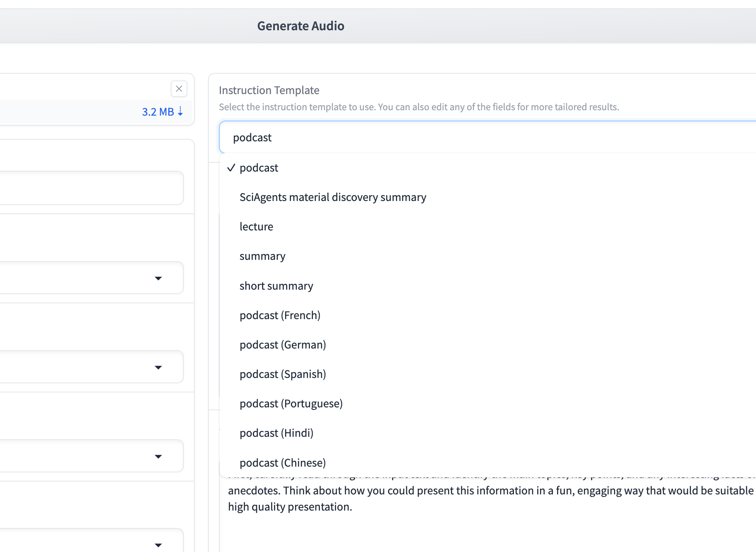The width and height of the screenshot is (756, 552).
Task: Download the 3.2 MB file link
Action: (x=162, y=112)
